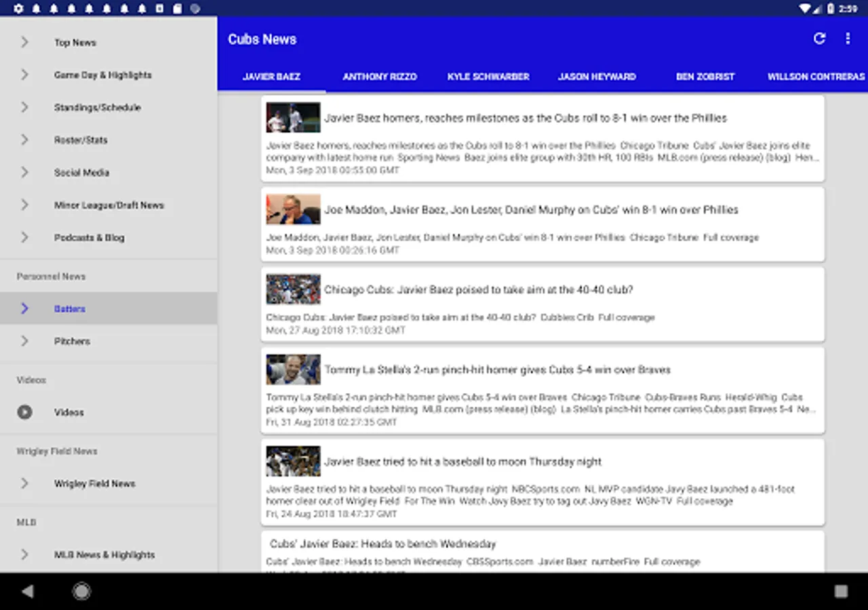Refresh the Cubs News feed
Screen dimensions: 868x610
819,39
